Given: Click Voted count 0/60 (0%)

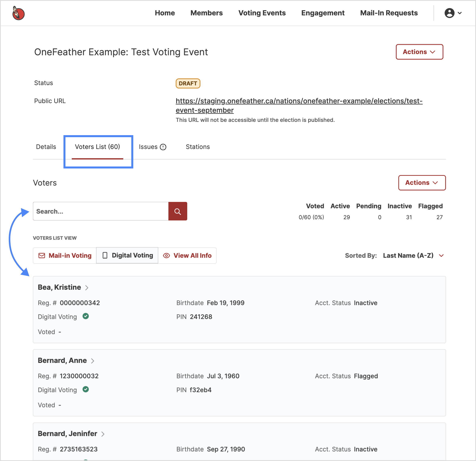Looking at the screenshot, I should click(x=311, y=217).
